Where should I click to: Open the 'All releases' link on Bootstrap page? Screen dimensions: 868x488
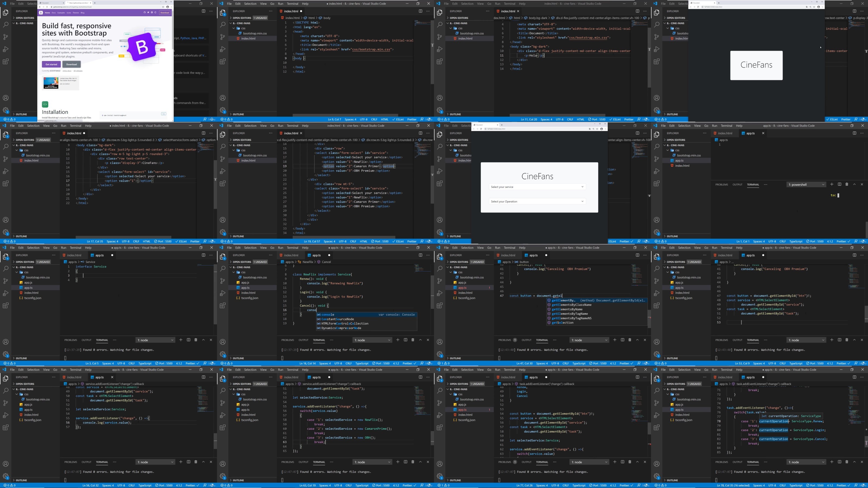coord(78,71)
